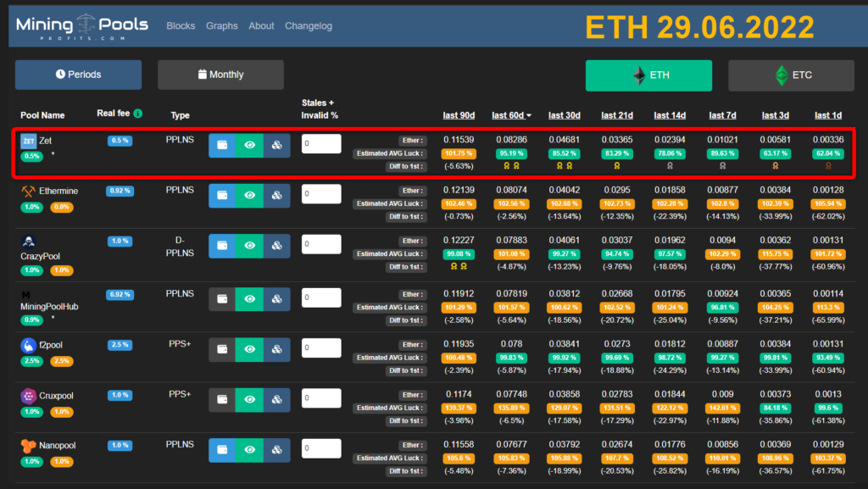The image size is (868, 489).
Task: Open the wallet icon for MiningPoolHub
Action: click(222, 299)
